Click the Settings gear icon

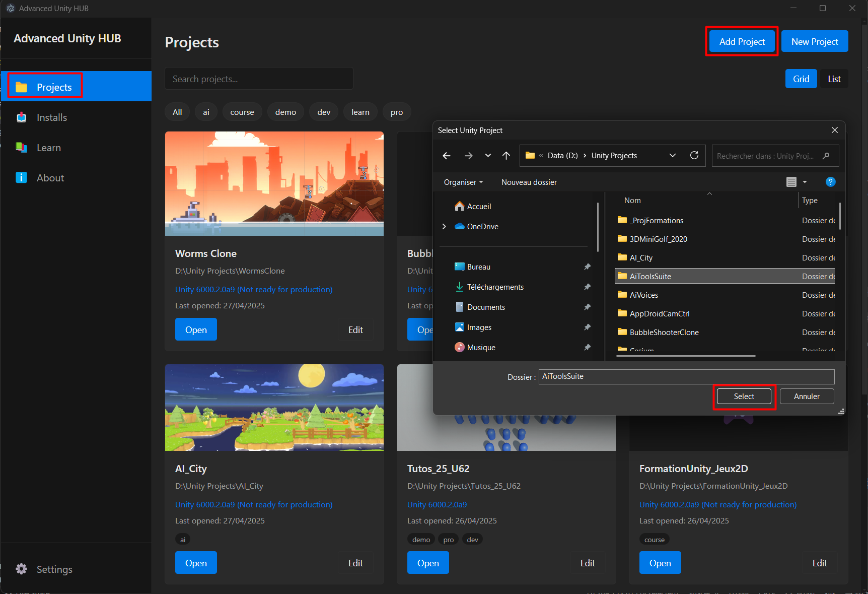coord(21,569)
